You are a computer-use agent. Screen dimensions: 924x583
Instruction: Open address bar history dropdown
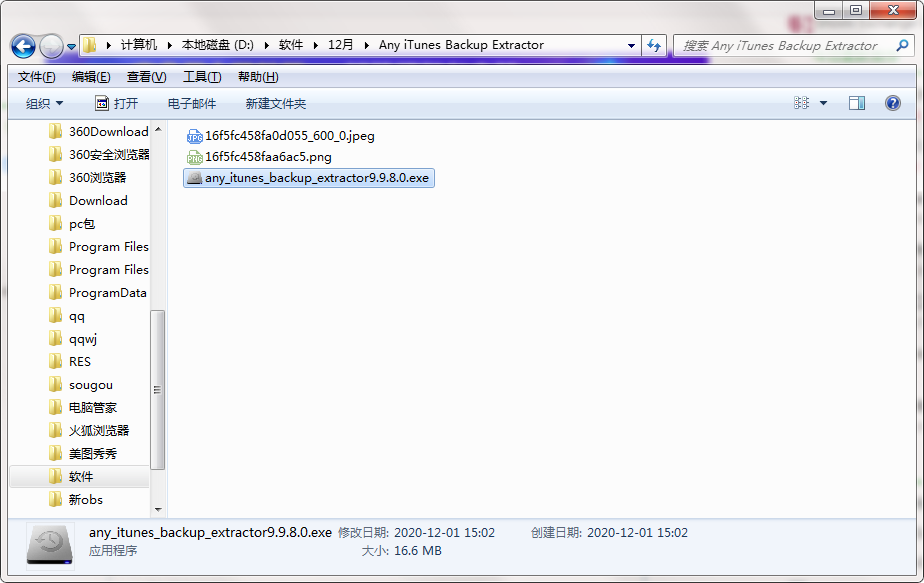point(631,45)
